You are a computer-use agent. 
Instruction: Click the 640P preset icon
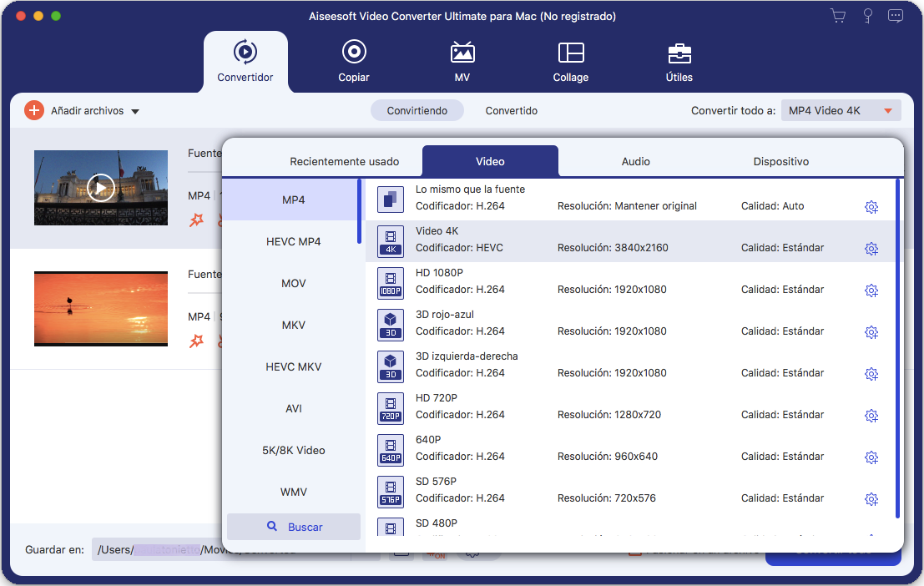click(x=390, y=450)
